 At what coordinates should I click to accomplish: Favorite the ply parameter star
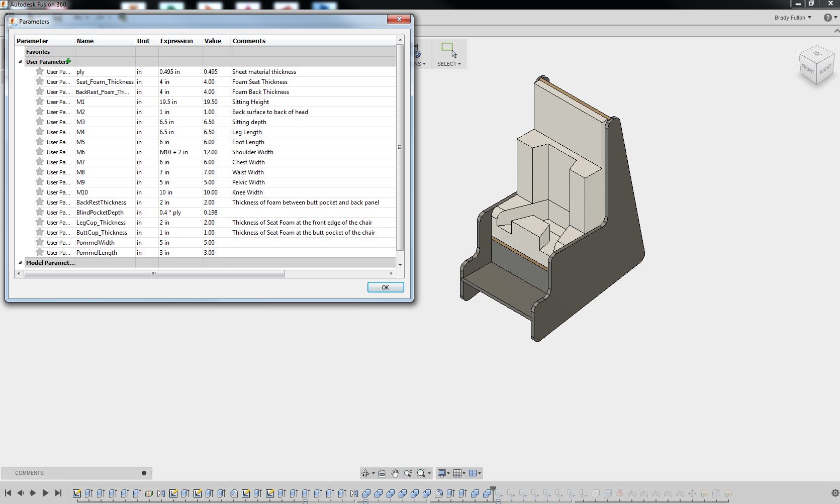pos(40,71)
